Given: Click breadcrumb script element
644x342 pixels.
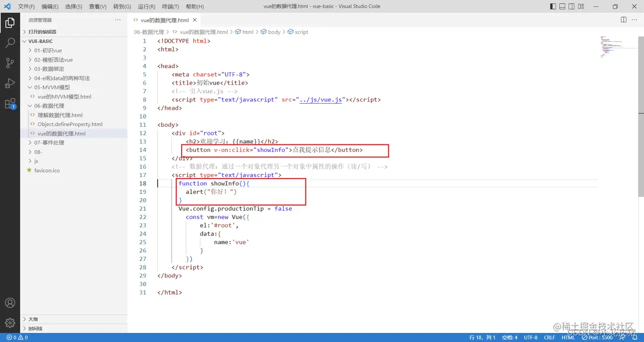Looking at the screenshot, I should click(x=298, y=32).
